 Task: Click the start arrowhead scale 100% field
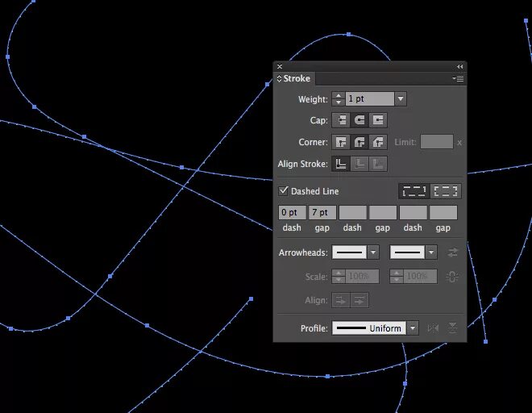point(363,277)
